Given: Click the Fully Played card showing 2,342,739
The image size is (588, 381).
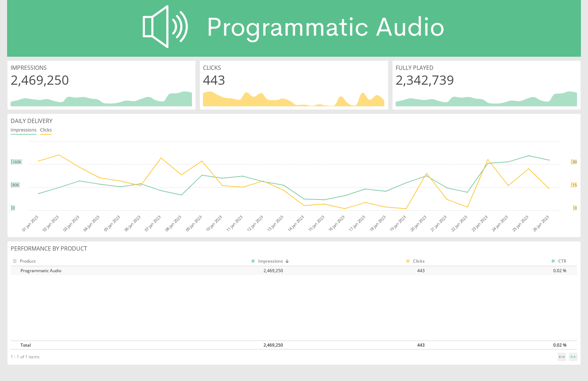Looking at the screenshot, I should [x=425, y=80].
